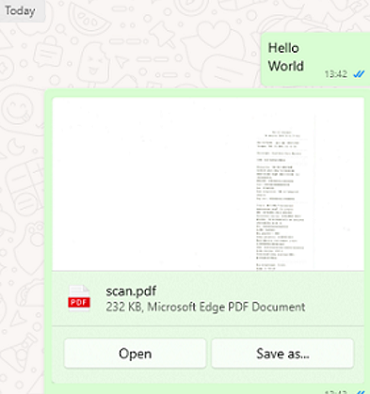The height and width of the screenshot is (394, 370).
Task: Click the Hello World message bubble
Action: (x=315, y=59)
